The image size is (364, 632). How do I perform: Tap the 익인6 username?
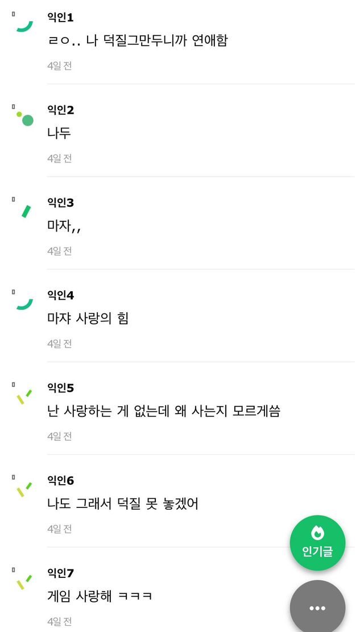(61, 481)
